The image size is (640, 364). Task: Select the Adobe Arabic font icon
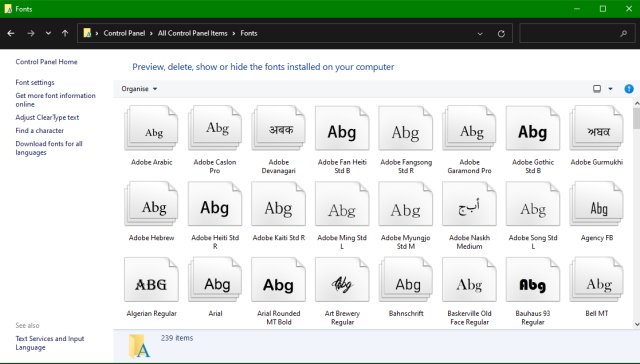(x=151, y=128)
